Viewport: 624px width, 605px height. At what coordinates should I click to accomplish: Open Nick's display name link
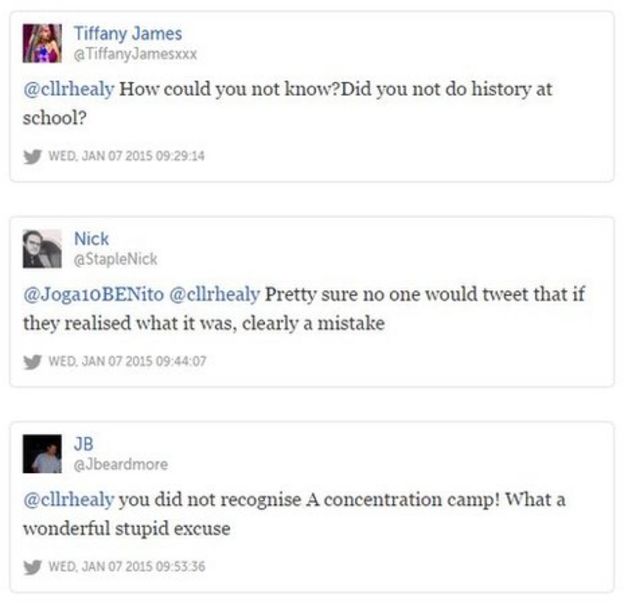point(92,239)
